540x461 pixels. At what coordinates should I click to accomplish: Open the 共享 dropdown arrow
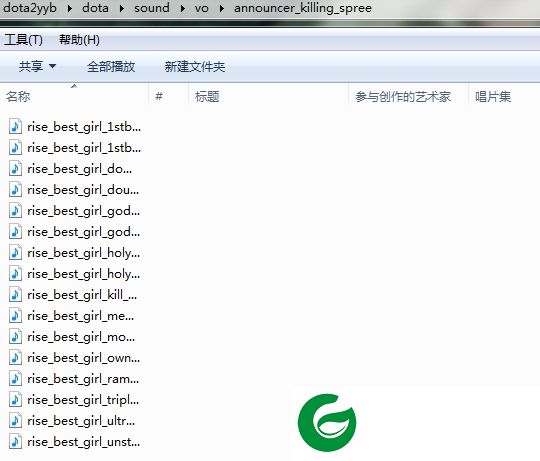52,66
